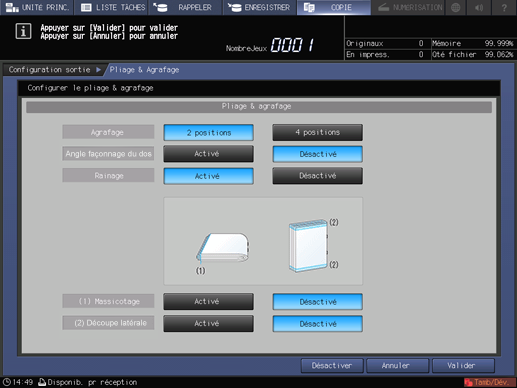Click the clock icon in status bar
Screen dimensions: 517x388
pos(7,382)
